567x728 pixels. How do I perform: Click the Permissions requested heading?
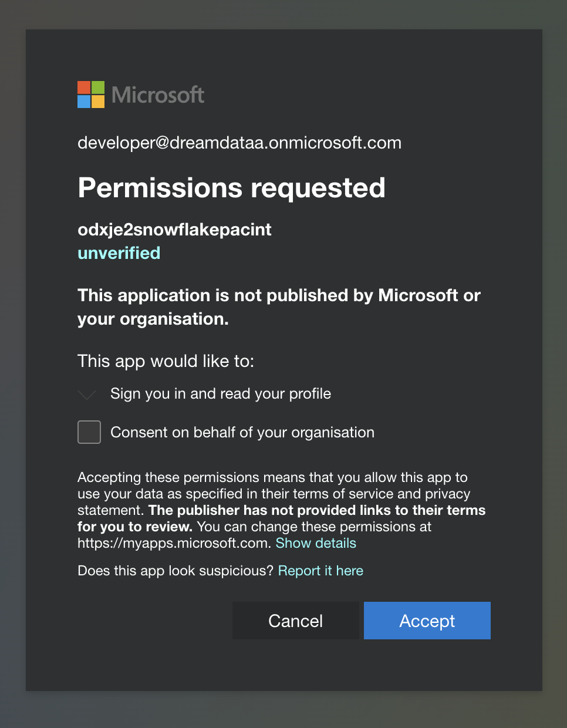click(231, 188)
